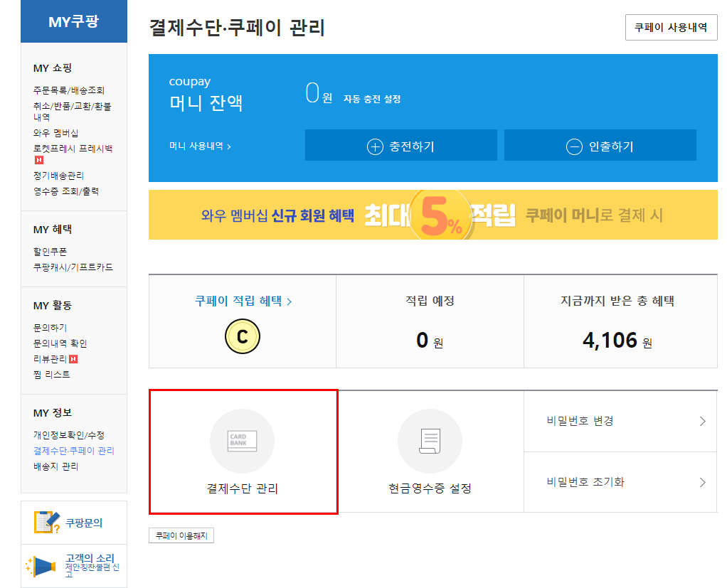
Task: Open 주문목록/배송조회 in sidebar
Action: point(68,90)
